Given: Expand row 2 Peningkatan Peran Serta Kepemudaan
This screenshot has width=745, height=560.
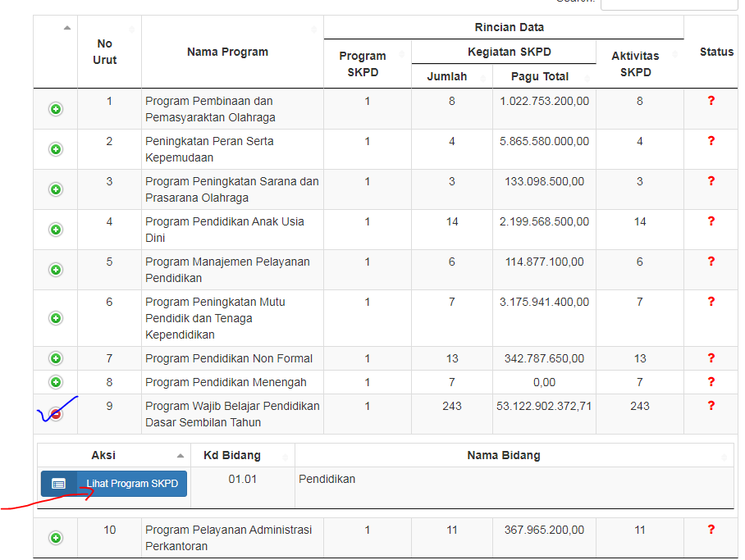Looking at the screenshot, I should (x=56, y=149).
